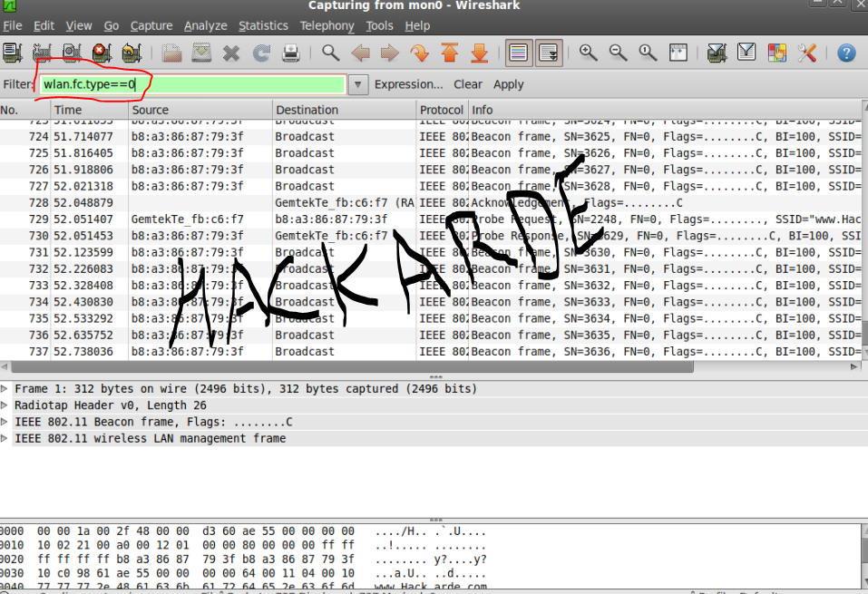The height and width of the screenshot is (594, 868).
Task: Open the capture interfaces list icon
Action: pos(12,53)
